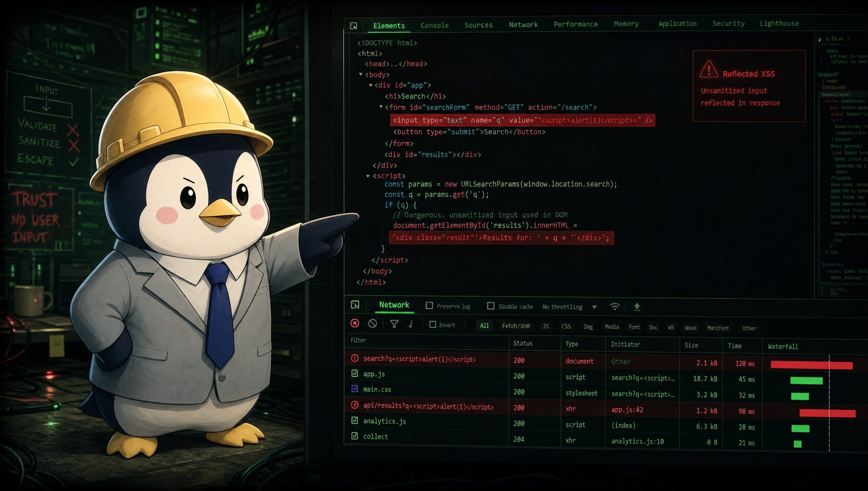Click the inspect icon left of the lower Network tab

pyautogui.click(x=355, y=305)
